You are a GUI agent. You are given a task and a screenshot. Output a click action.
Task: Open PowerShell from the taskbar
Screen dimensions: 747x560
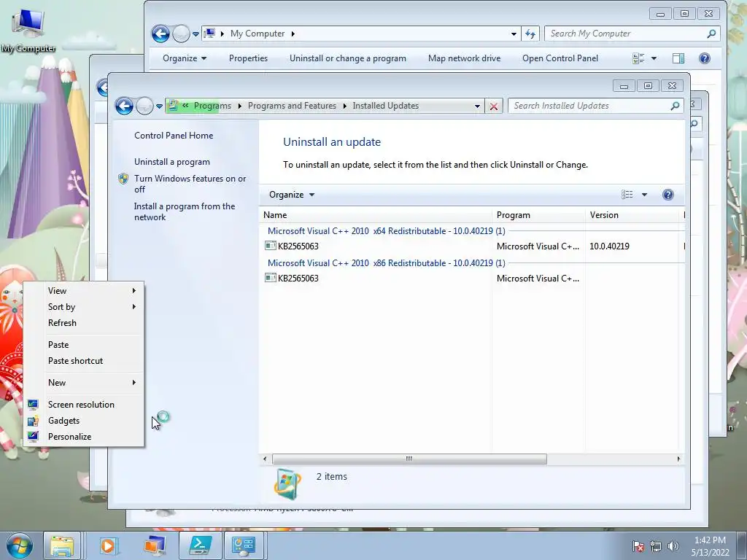coord(200,545)
